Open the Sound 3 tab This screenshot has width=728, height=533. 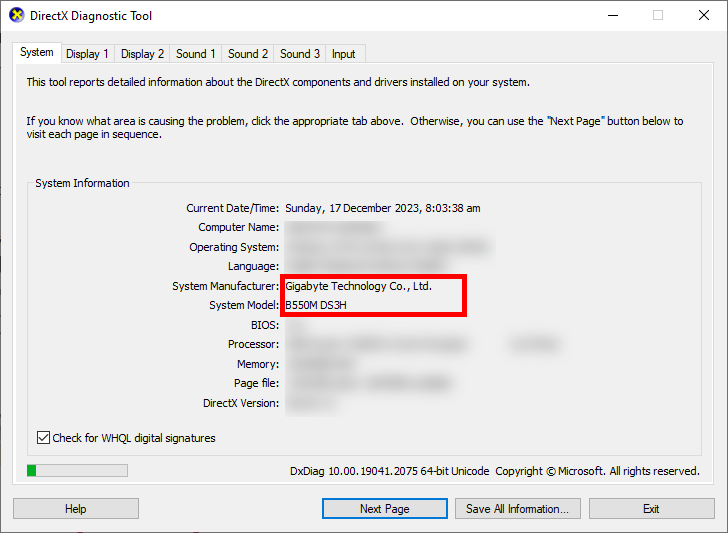click(x=300, y=54)
